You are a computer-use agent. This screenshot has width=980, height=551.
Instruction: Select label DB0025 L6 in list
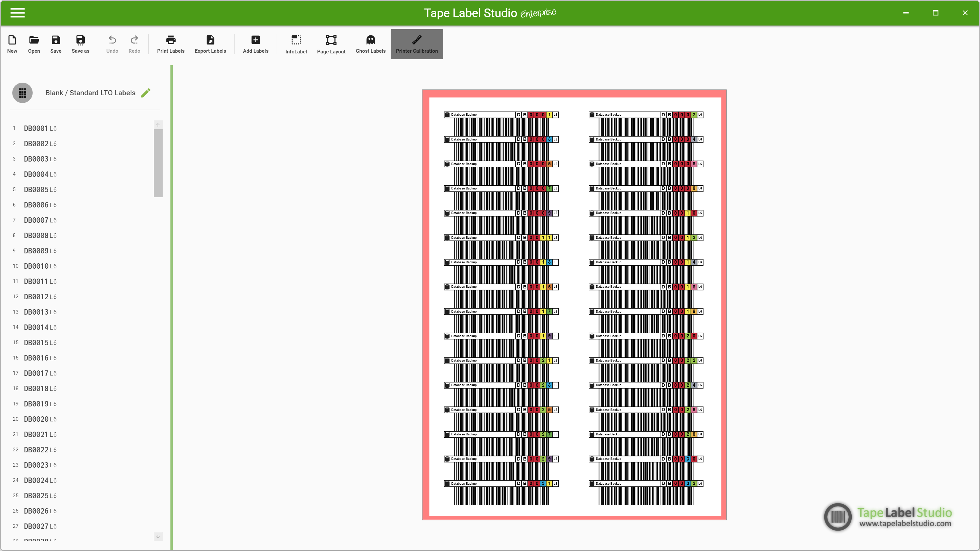point(40,496)
